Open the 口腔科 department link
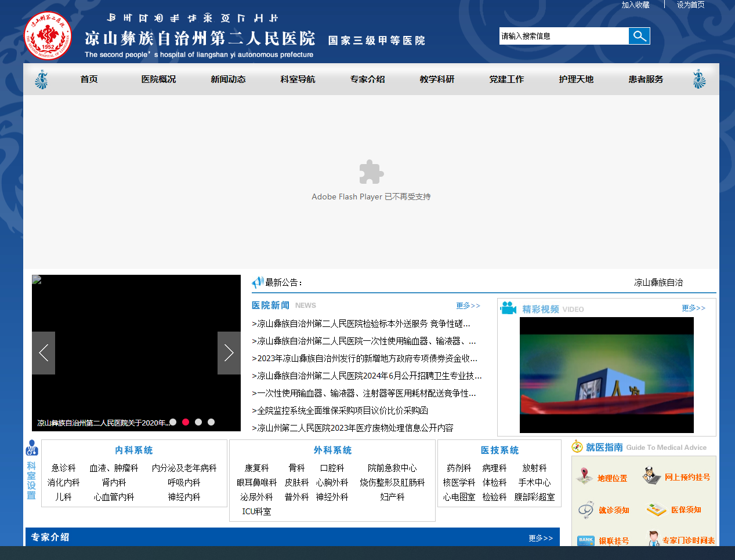The image size is (735, 560). click(x=332, y=468)
